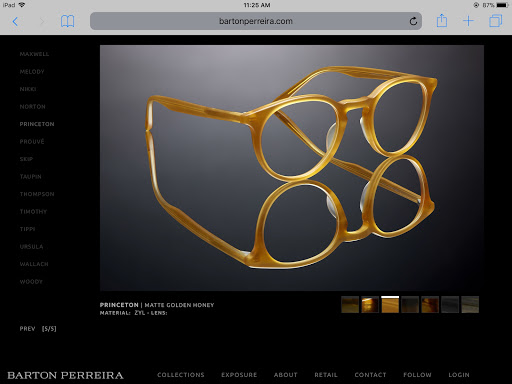
Task: Select Thompson from frame list
Action: tap(37, 194)
